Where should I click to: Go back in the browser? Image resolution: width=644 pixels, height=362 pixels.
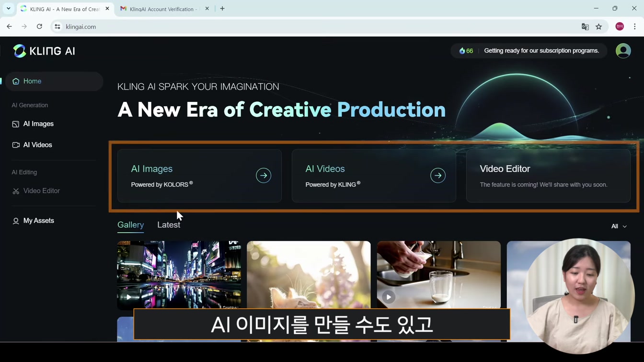10,27
